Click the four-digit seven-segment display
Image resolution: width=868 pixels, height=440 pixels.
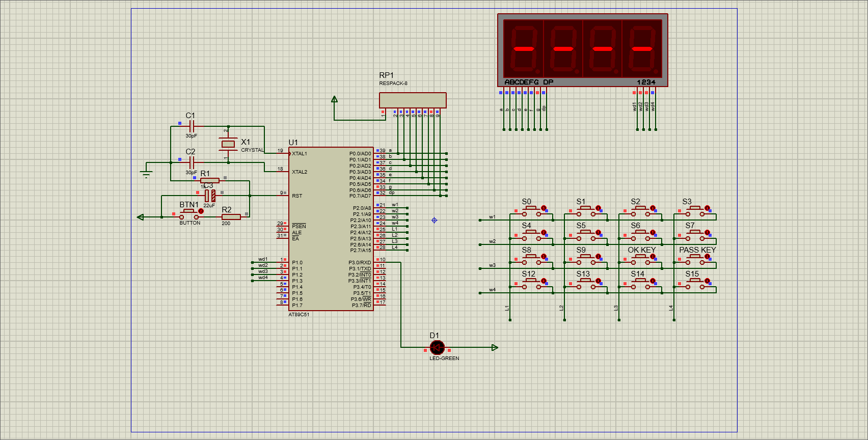(x=583, y=50)
